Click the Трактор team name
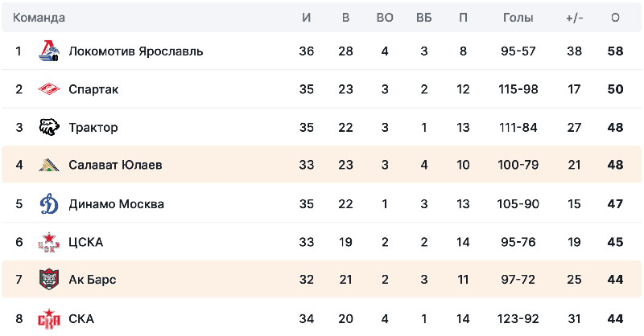 point(93,127)
